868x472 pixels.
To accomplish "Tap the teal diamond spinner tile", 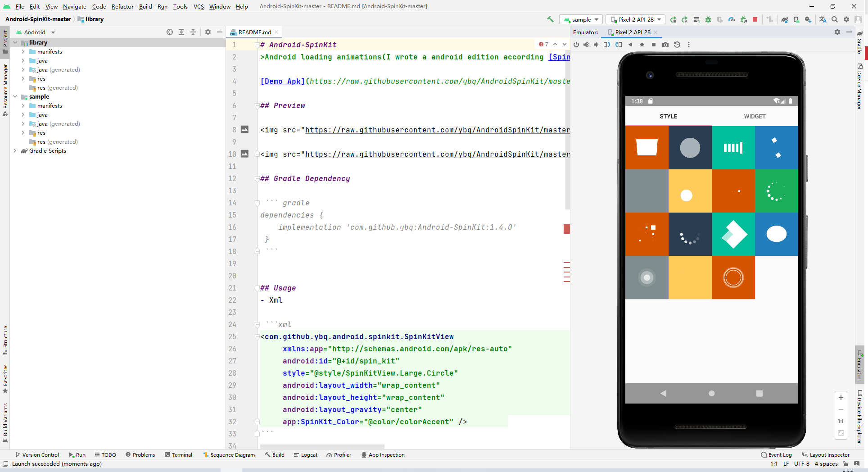I will [733, 234].
